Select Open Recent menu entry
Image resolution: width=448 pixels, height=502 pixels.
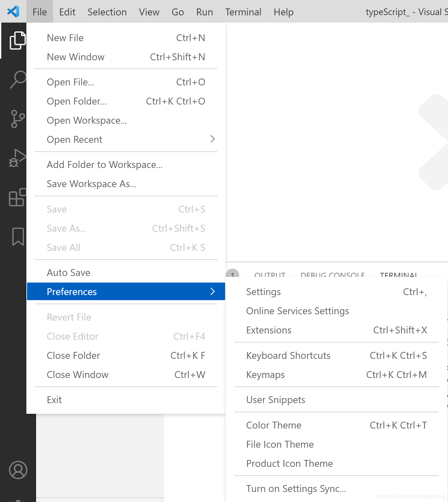126,139
